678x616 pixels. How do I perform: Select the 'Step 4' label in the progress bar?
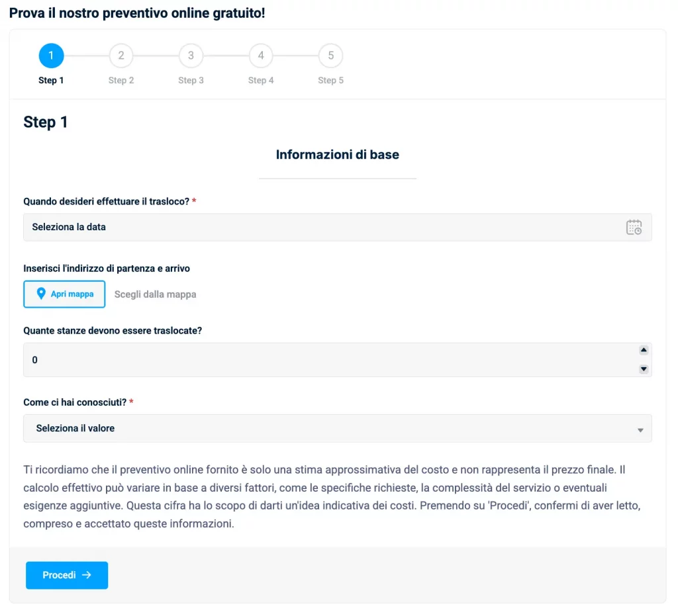261,80
